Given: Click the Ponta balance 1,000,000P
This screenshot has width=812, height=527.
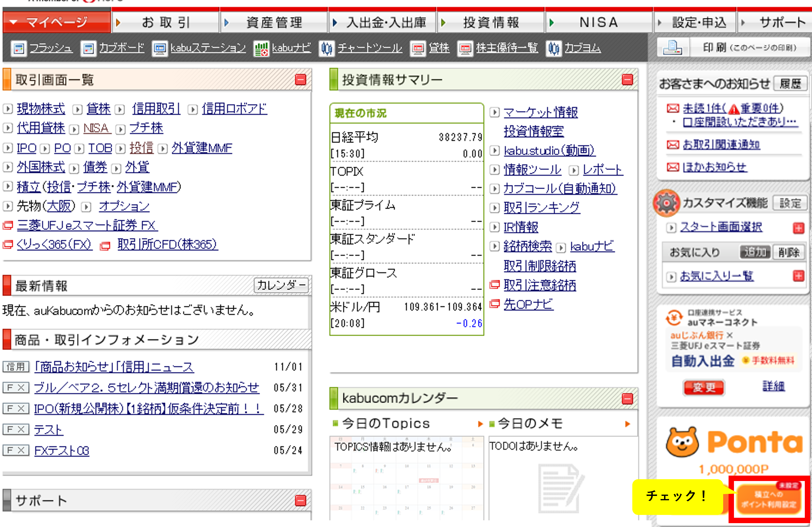Looking at the screenshot, I should 733,469.
